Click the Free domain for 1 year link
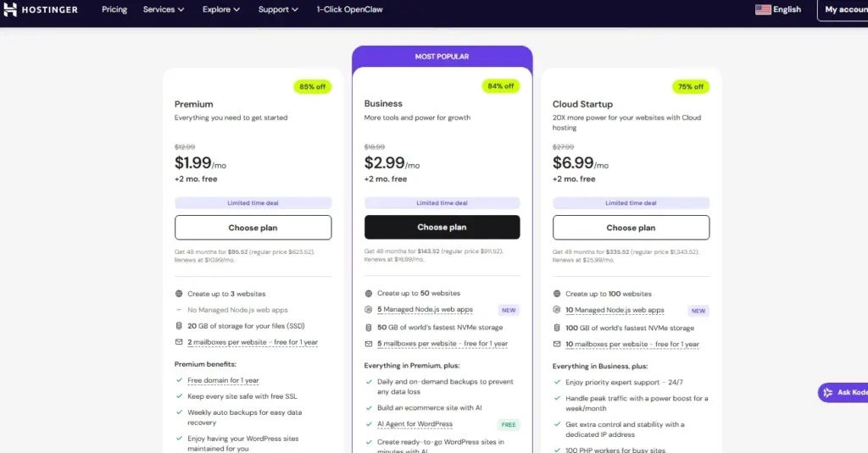Screen dimensions: 868x453 click(223, 380)
